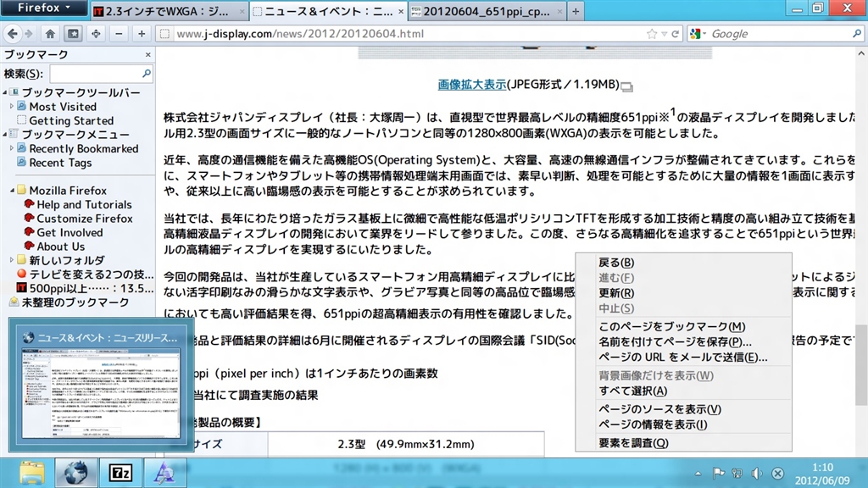The width and height of the screenshot is (868, 488).
Task: Click the A-shaped application taskbar icon
Action: [164, 473]
